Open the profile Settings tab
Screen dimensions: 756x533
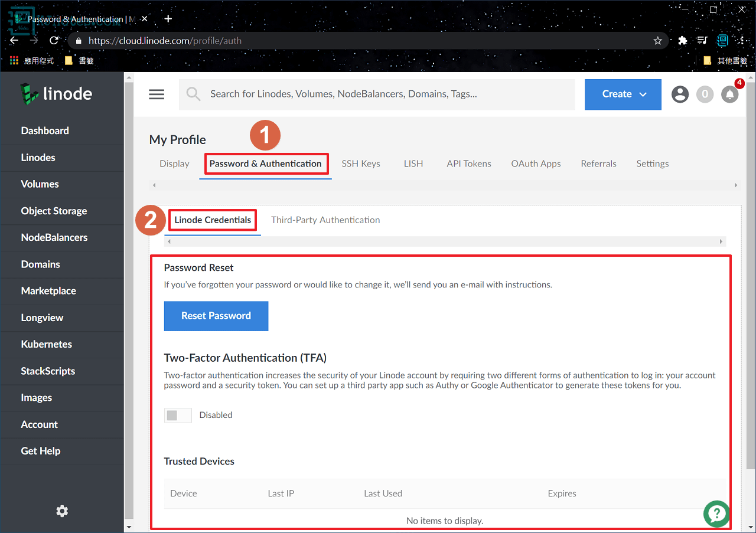(x=653, y=164)
